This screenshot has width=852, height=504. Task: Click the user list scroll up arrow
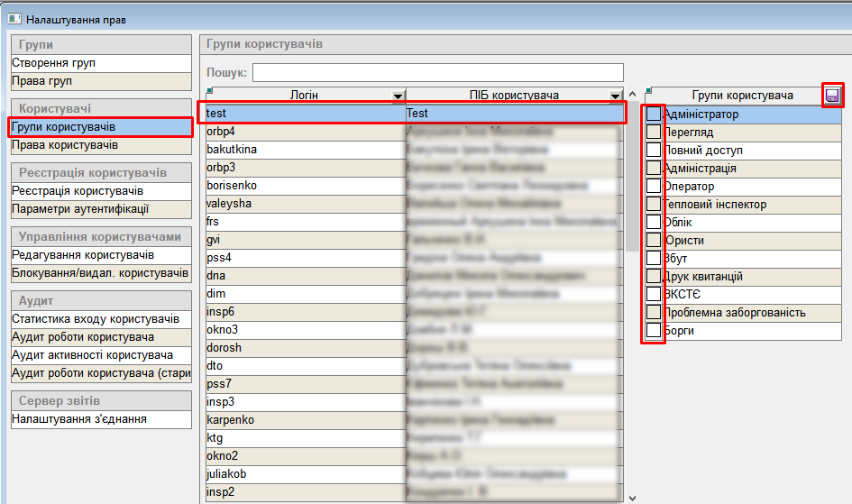point(631,94)
